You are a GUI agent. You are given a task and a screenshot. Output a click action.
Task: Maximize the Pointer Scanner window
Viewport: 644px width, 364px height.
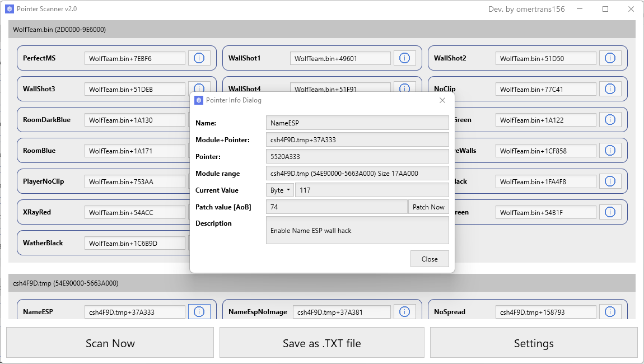point(605,9)
